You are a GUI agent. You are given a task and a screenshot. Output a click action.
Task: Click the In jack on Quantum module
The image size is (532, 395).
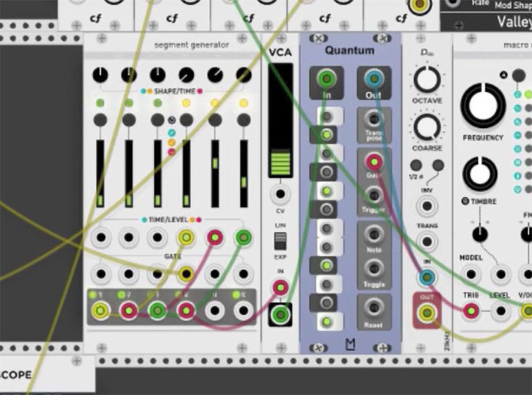coord(326,79)
